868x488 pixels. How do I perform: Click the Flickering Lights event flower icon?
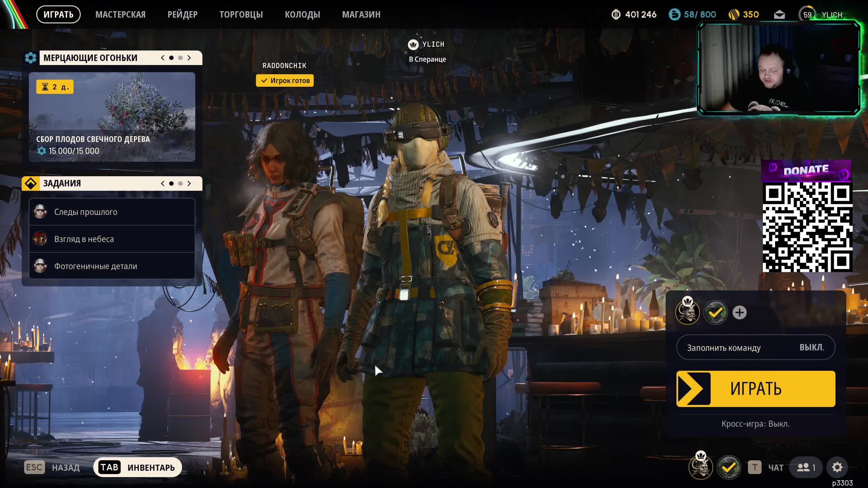tap(31, 58)
